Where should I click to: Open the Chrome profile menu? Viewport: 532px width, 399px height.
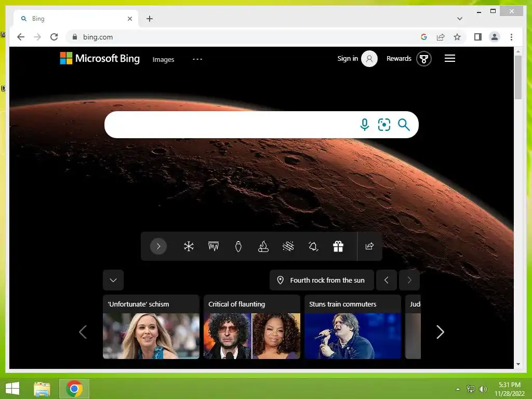[x=495, y=37]
